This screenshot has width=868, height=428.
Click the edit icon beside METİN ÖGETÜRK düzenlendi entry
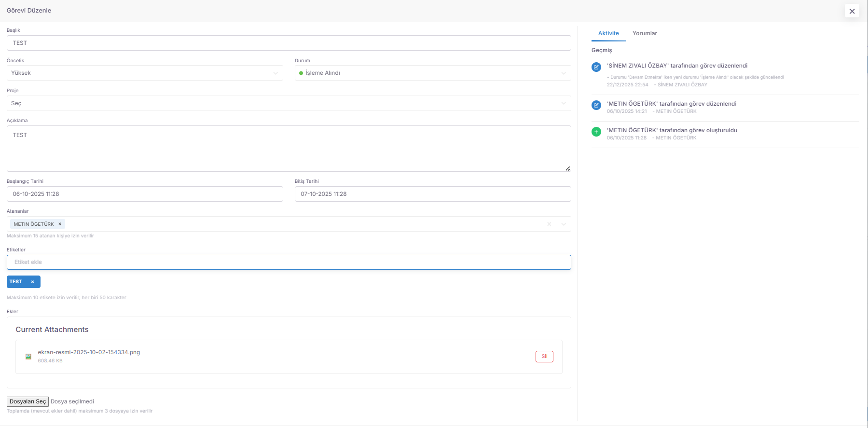[x=596, y=105]
